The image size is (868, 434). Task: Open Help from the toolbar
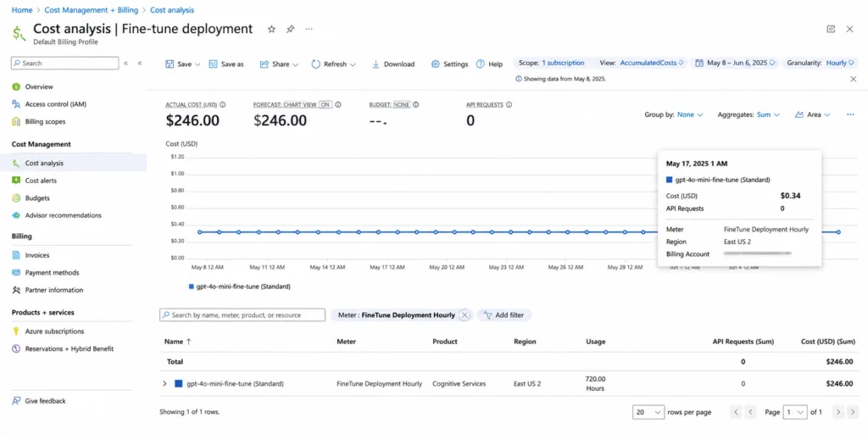(489, 64)
